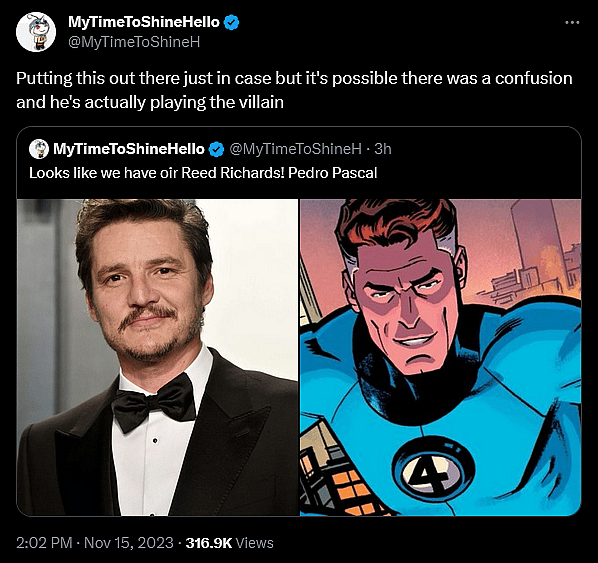
Task: Open the MyTimeToShineHello display name at top
Action: coord(144,22)
